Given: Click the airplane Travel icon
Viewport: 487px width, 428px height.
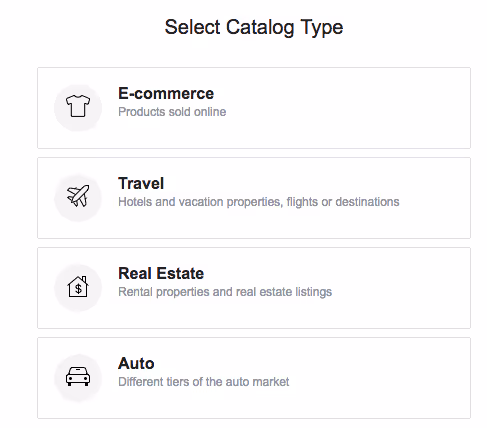Looking at the screenshot, I should tap(78, 196).
